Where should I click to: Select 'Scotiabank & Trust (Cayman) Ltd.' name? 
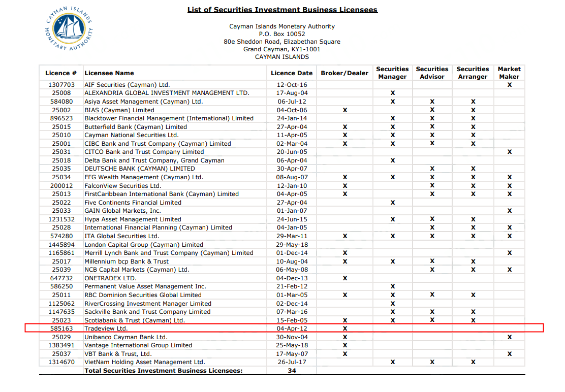coord(135,320)
